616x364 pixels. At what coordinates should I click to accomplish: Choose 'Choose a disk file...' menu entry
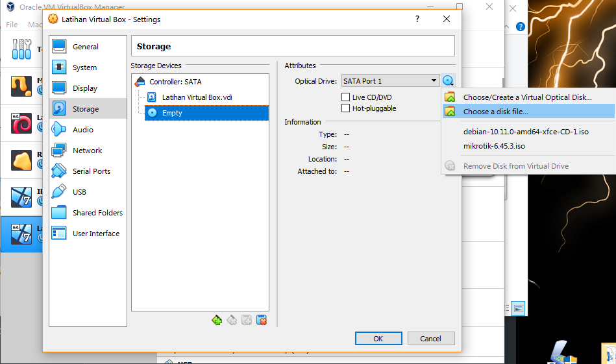tap(495, 112)
